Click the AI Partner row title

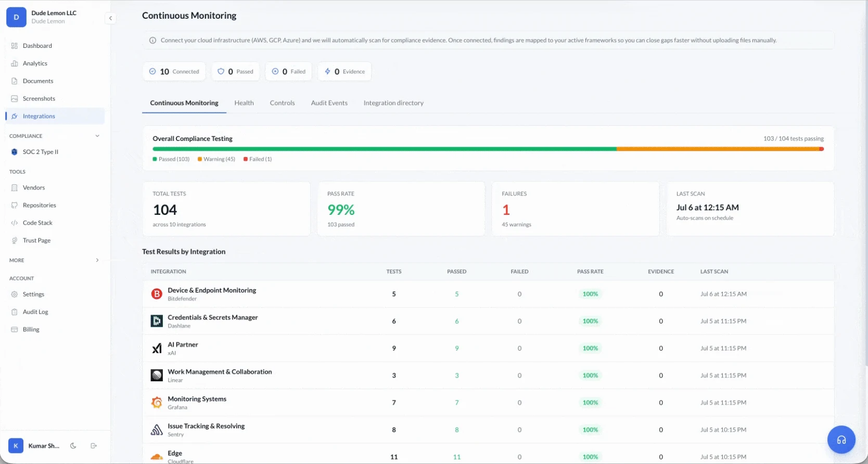click(x=183, y=344)
